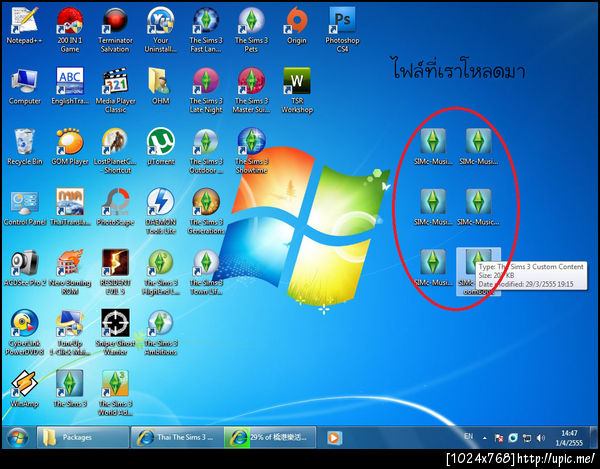Launch TuneUp 1-Click Maintenance shortcut
The width and height of the screenshot is (600, 469).
(x=70, y=333)
